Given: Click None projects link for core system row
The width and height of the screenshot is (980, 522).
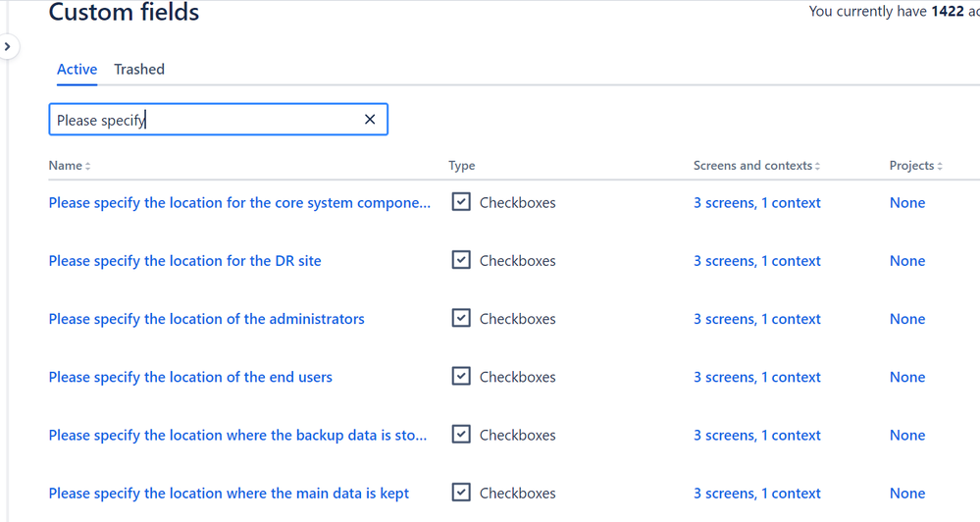Looking at the screenshot, I should pos(906,202).
